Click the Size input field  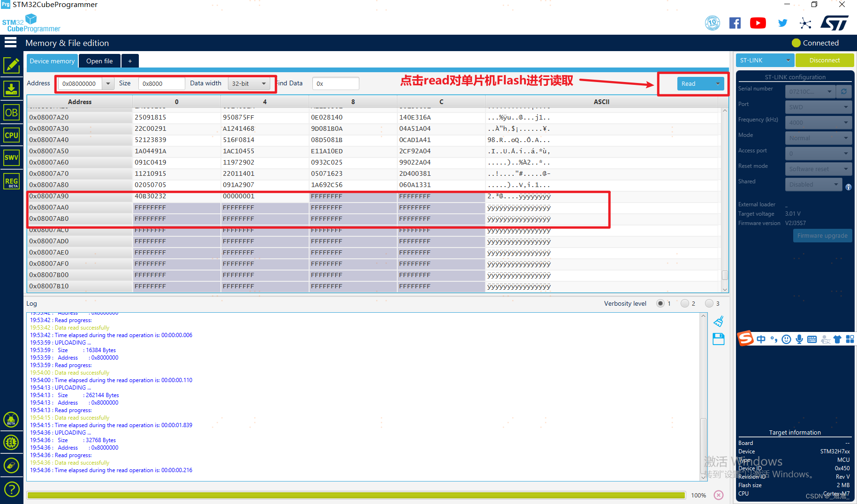[161, 83]
